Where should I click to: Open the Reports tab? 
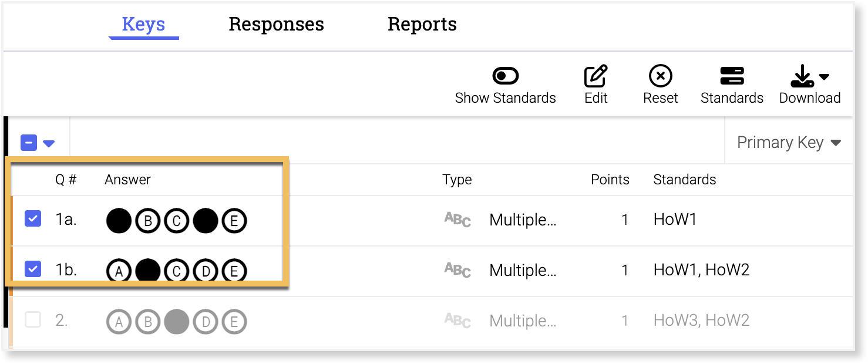click(422, 24)
